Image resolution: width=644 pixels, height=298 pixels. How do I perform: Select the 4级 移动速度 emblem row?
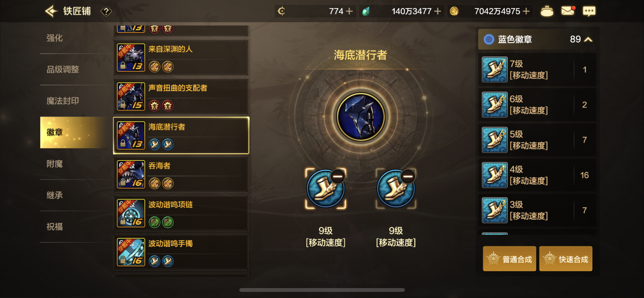(537, 175)
